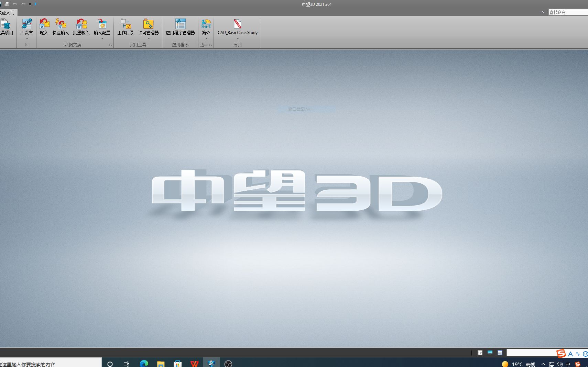This screenshot has height=367, width=588.
Task: Open OBS Studio from the taskbar
Action: click(x=228, y=364)
